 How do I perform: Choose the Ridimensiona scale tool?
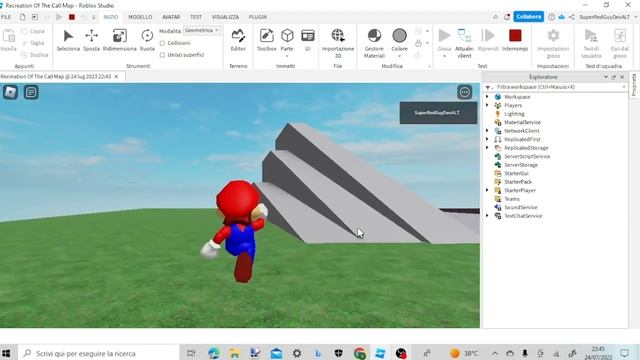[120, 40]
